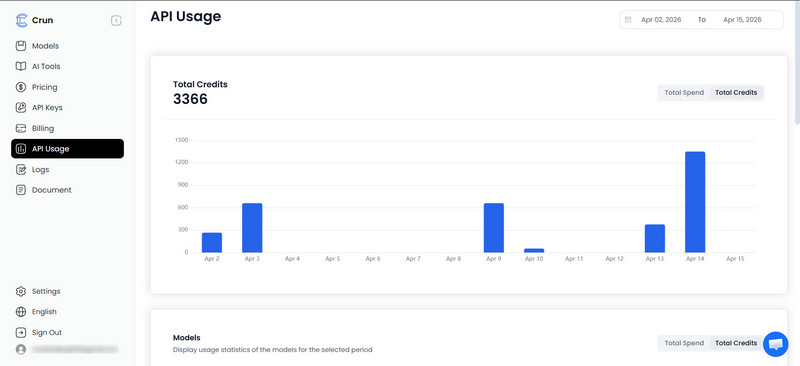The image size is (800, 366).
Task: Click the calendar icon in date range
Action: [628, 20]
